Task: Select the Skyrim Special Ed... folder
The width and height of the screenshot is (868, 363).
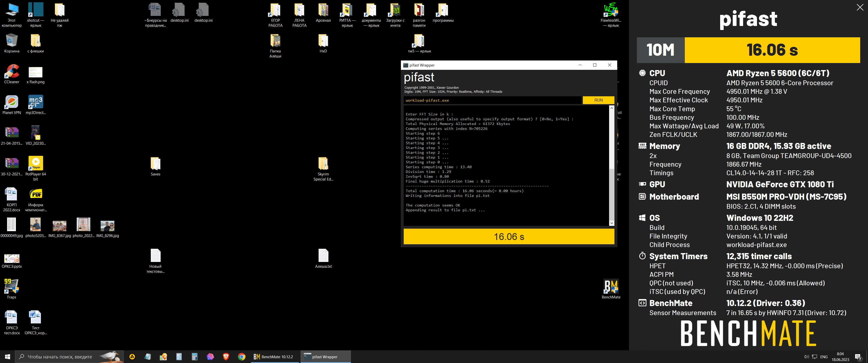Action: [323, 169]
